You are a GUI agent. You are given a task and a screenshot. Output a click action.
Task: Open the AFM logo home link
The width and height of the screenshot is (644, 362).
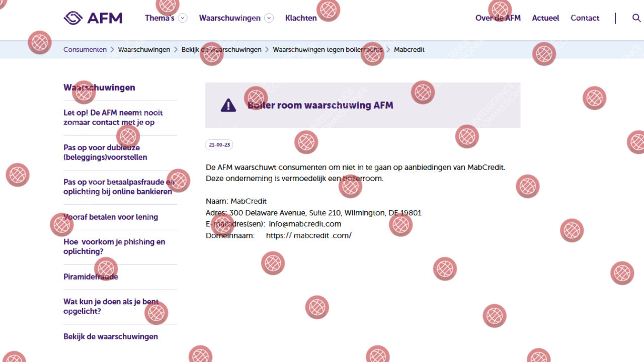[93, 18]
